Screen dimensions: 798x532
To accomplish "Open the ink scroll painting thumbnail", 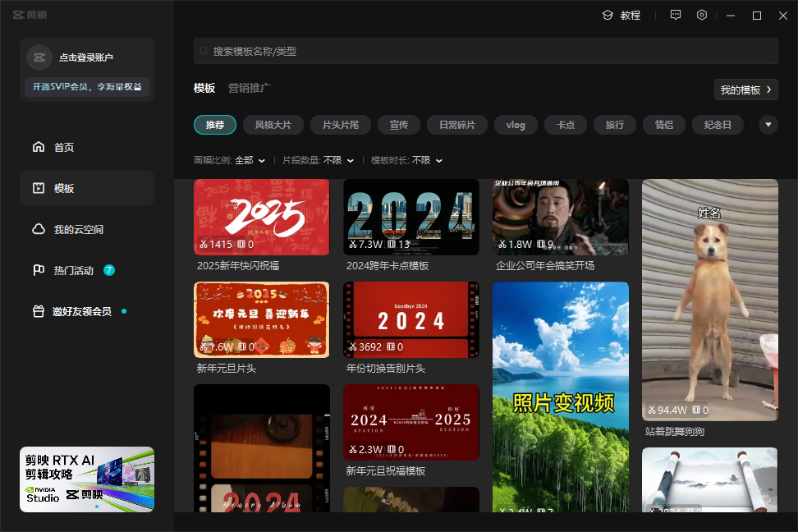I will pos(710,479).
